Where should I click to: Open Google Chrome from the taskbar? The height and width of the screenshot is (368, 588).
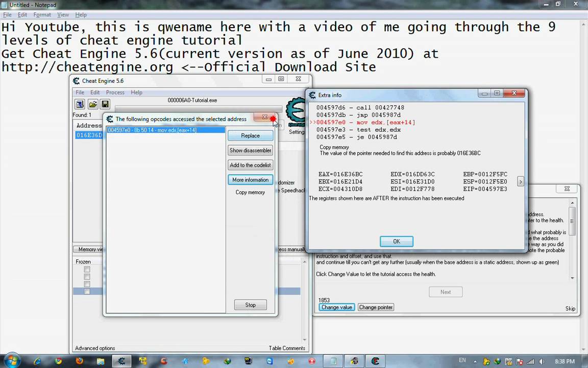coord(58,361)
